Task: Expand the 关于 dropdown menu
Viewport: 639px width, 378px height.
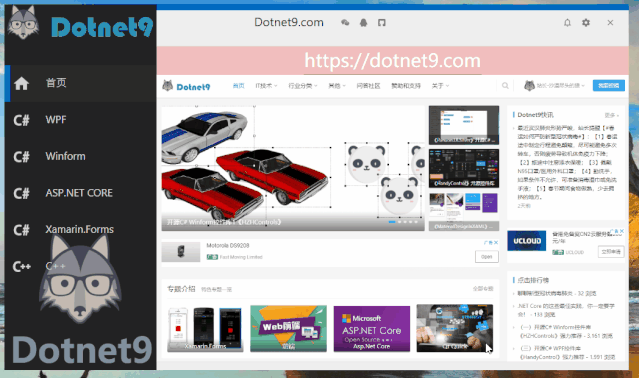Action: pos(440,86)
